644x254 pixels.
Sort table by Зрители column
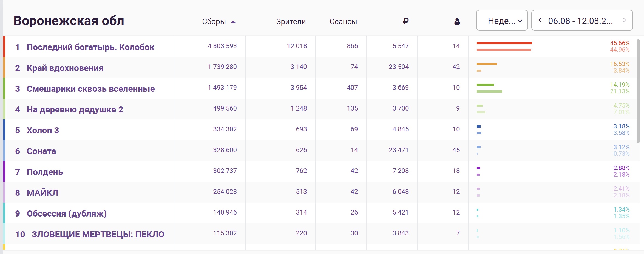click(x=291, y=21)
